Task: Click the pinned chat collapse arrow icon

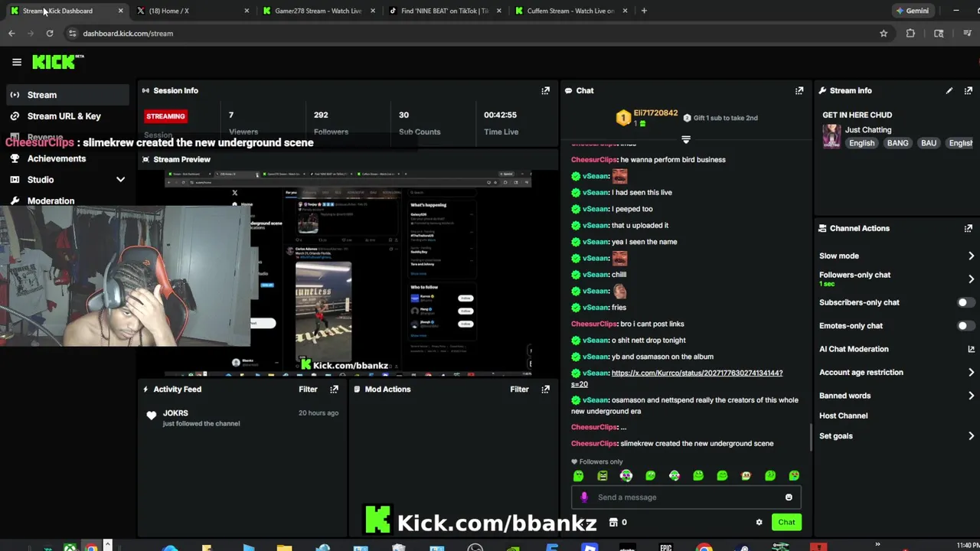Action: (686, 139)
